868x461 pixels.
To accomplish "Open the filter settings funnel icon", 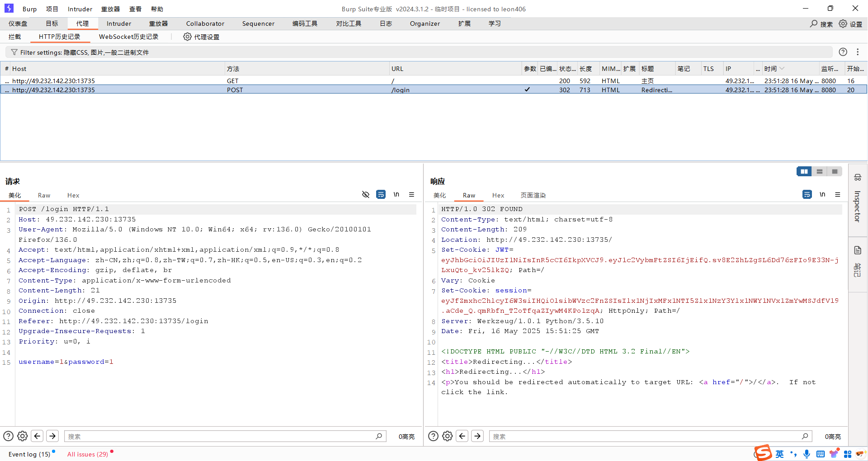I will [x=14, y=52].
